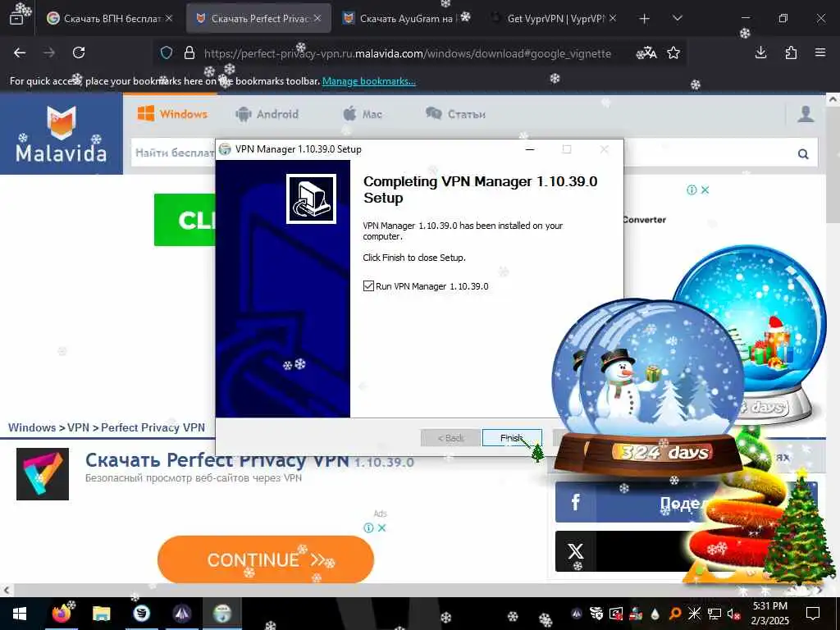Click VPN breadcrumb link

click(x=78, y=427)
